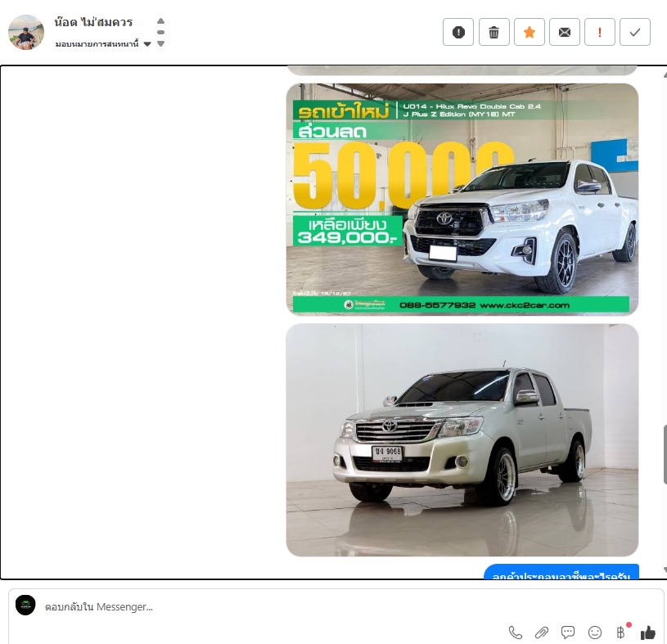The height and width of the screenshot is (644, 667).
Task: Flag conversation with red exclamation icon
Action: [600, 32]
